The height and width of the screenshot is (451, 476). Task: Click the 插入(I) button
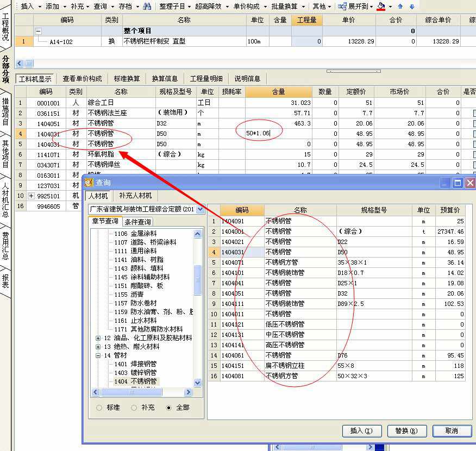tap(361, 431)
